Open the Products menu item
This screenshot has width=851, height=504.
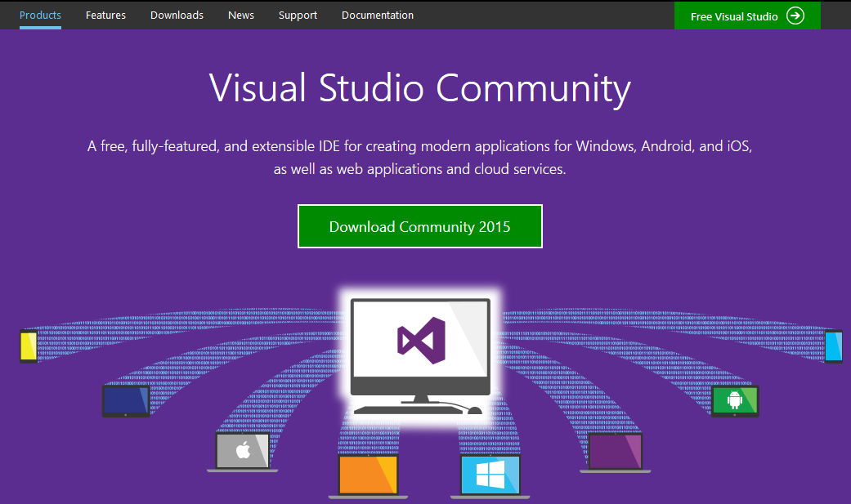40,16
